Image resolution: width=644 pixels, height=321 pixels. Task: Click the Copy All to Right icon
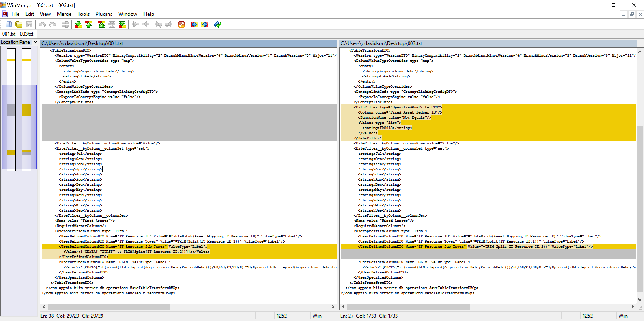[194, 24]
